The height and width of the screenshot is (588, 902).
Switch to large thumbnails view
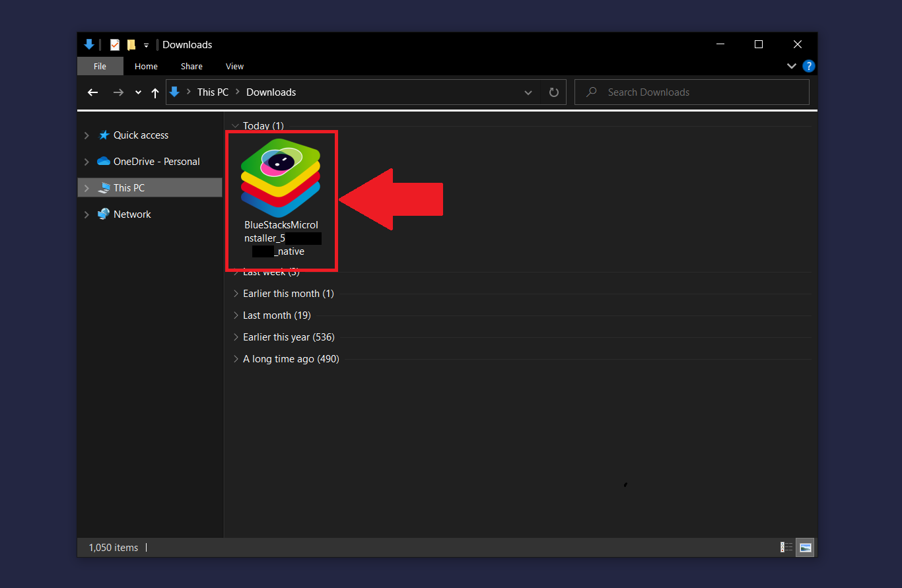pyautogui.click(x=805, y=547)
